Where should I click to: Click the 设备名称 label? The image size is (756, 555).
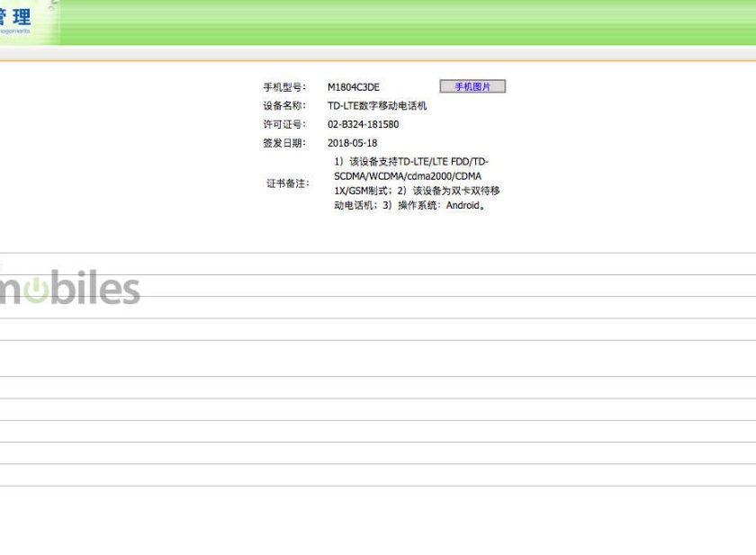point(284,106)
